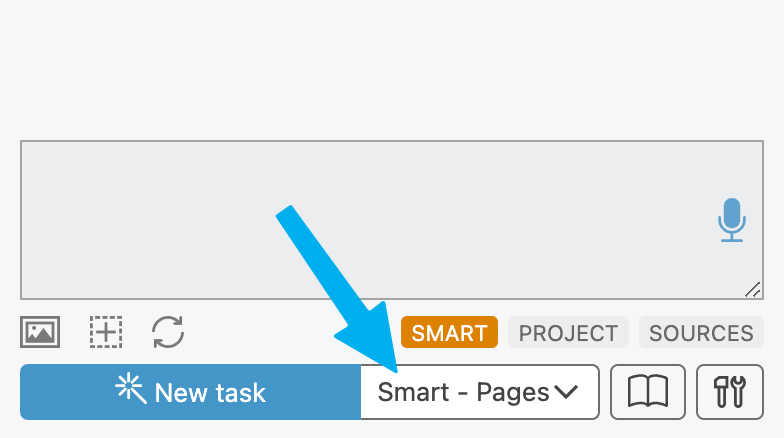Open the wrench and tools icon button
This screenshot has width=784, height=438.
[x=730, y=392]
